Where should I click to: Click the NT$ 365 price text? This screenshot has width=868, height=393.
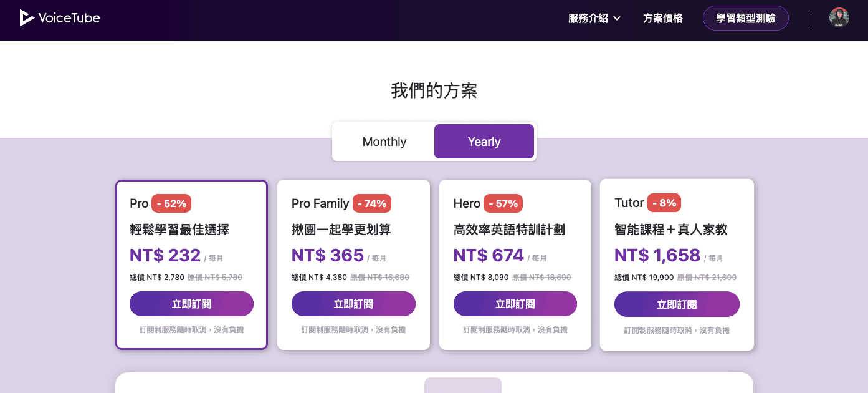[328, 255]
